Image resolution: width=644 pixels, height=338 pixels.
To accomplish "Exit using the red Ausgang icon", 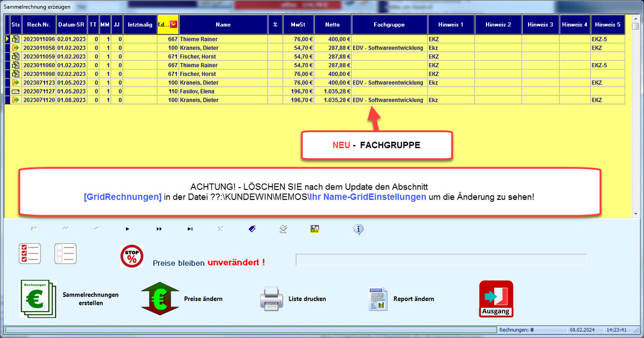I will pyautogui.click(x=496, y=299).
